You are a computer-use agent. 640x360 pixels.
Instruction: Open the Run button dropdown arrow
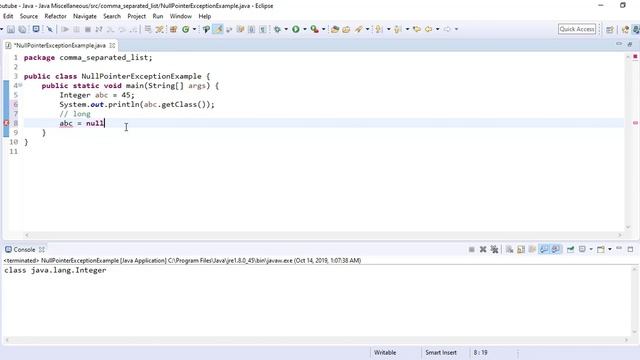(x=304, y=29)
